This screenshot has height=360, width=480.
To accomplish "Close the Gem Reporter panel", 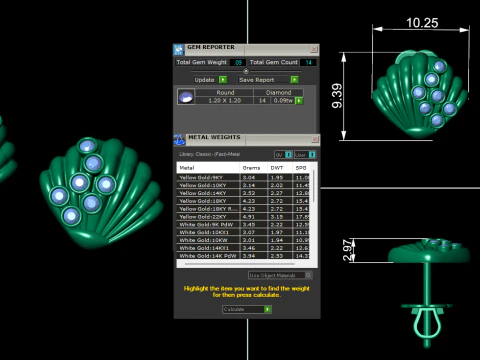I will [x=314, y=49].
